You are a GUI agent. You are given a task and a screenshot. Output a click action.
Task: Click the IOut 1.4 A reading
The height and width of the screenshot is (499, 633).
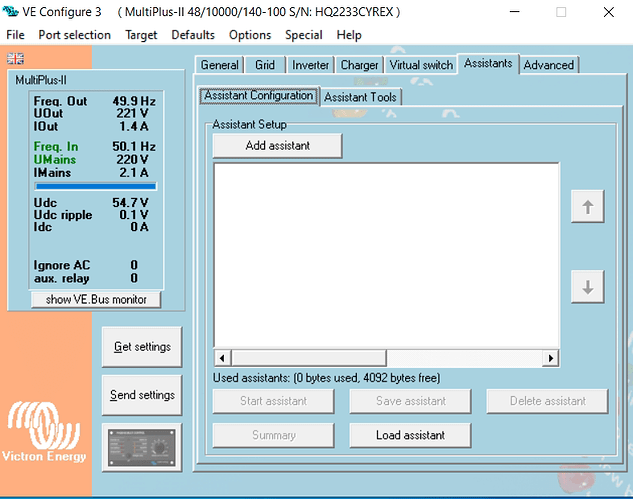click(91, 126)
